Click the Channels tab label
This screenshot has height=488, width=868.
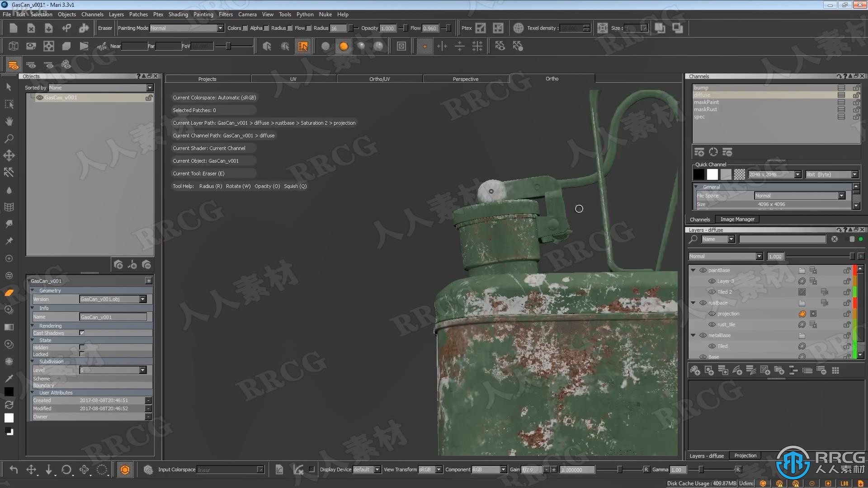click(x=700, y=219)
